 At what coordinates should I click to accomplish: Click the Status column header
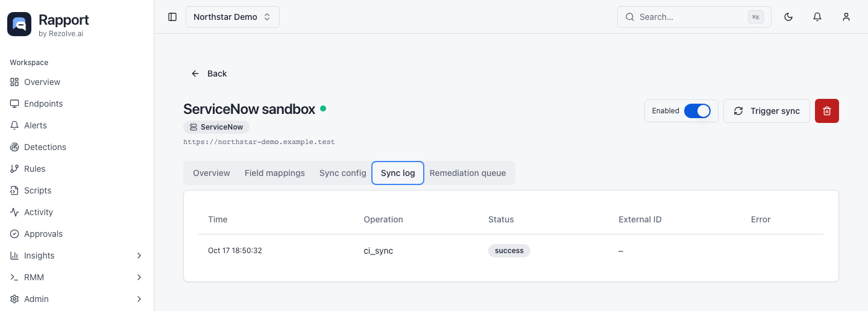click(x=501, y=219)
